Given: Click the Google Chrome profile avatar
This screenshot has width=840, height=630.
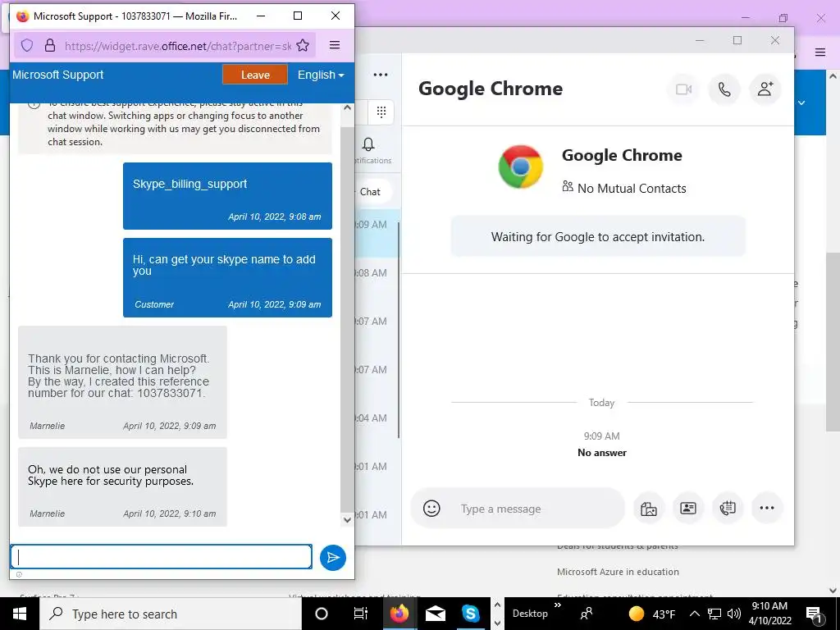Looking at the screenshot, I should (x=520, y=167).
